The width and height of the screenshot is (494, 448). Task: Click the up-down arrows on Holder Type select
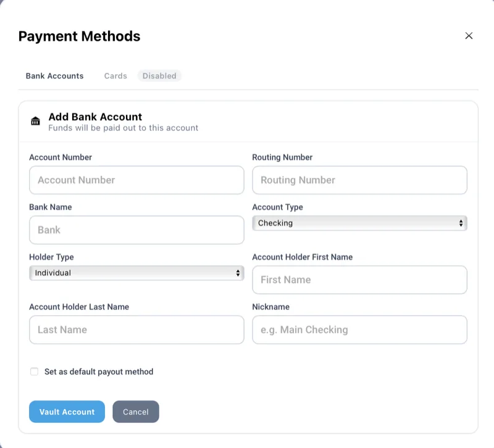point(239,273)
